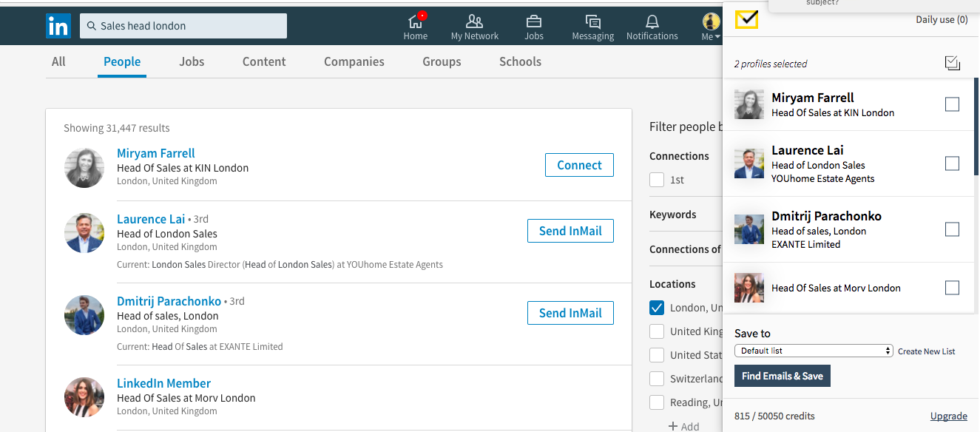The image size is (980, 432).
Task: View the Notifications bell icon
Action: 651,21
